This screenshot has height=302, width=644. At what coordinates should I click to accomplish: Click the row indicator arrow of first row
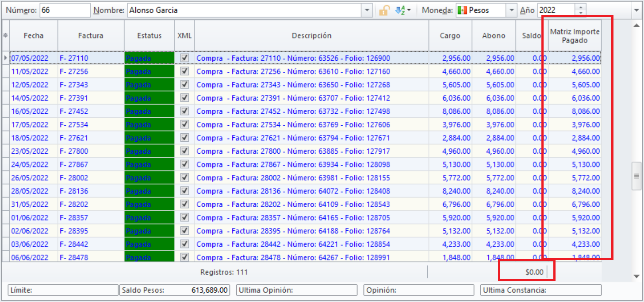[x=6, y=58]
